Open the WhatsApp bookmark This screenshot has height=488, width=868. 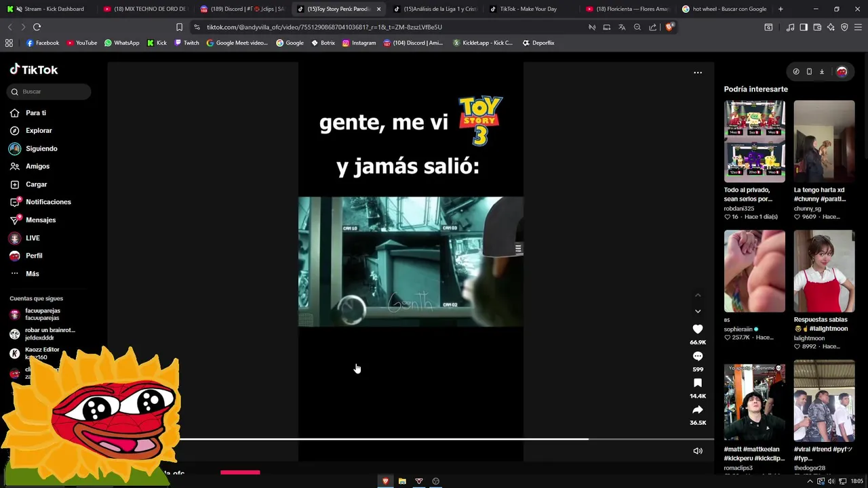click(x=121, y=43)
